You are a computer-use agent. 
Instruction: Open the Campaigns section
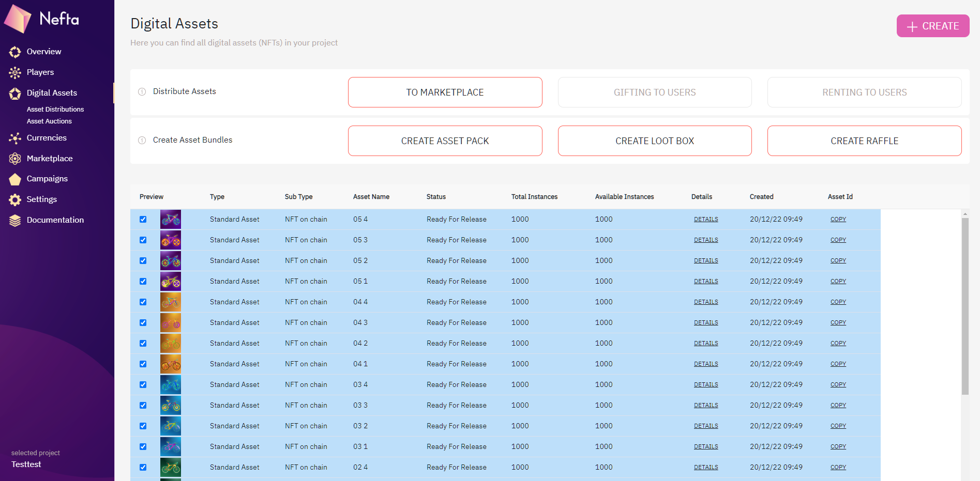click(47, 179)
